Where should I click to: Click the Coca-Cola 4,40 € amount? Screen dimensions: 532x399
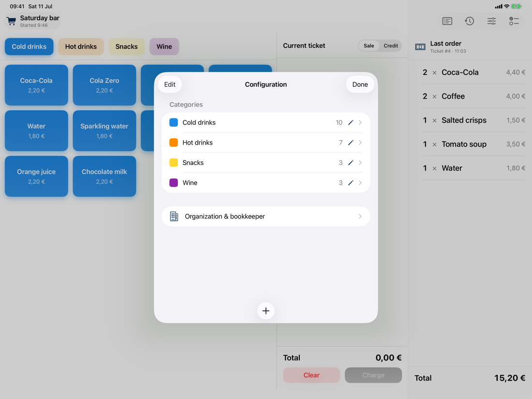[x=516, y=73]
